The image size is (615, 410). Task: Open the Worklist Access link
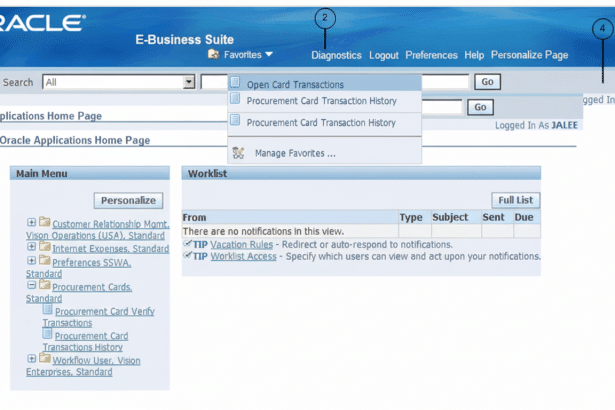(x=243, y=257)
